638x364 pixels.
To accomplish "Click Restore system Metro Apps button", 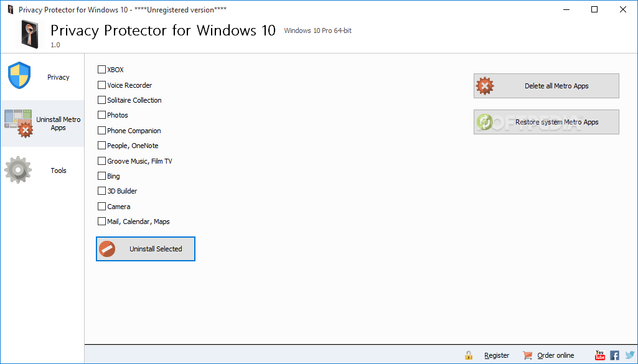I will click(x=546, y=122).
